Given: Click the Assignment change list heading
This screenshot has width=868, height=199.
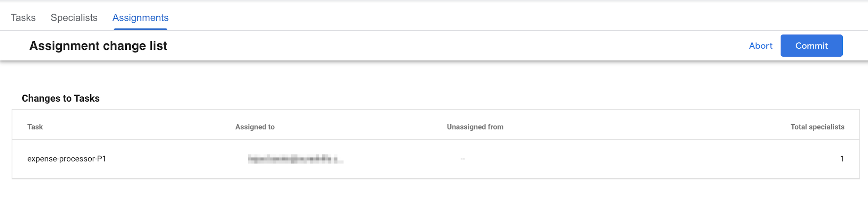Looking at the screenshot, I should 98,46.
